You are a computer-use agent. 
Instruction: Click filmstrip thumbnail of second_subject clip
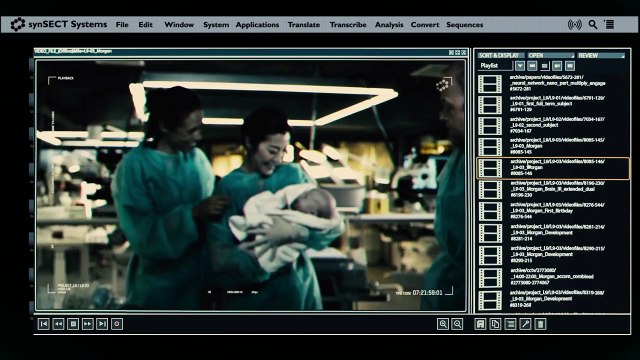[x=490, y=126]
